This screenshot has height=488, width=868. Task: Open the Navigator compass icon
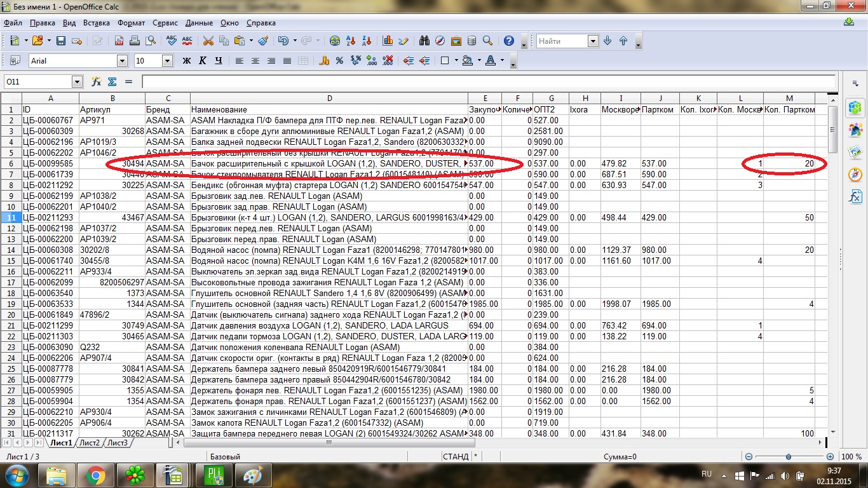pyautogui.click(x=440, y=41)
